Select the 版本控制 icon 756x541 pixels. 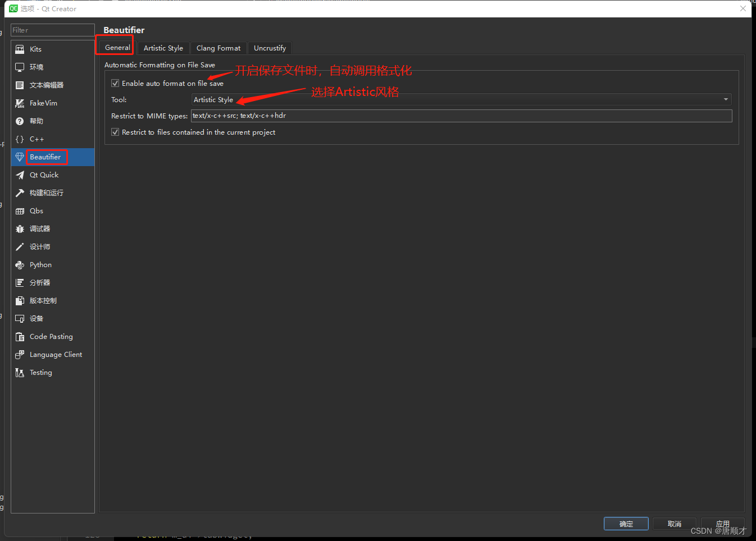click(x=20, y=301)
